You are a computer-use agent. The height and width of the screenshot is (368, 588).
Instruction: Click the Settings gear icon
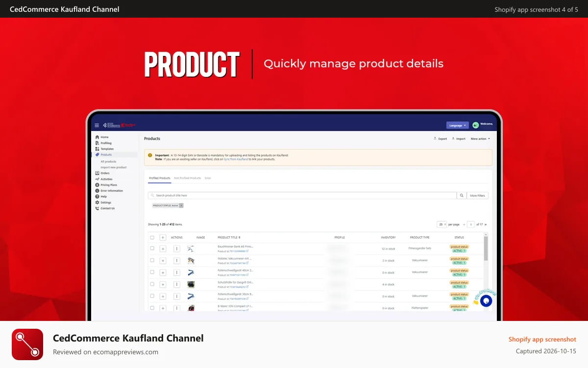coord(97,202)
